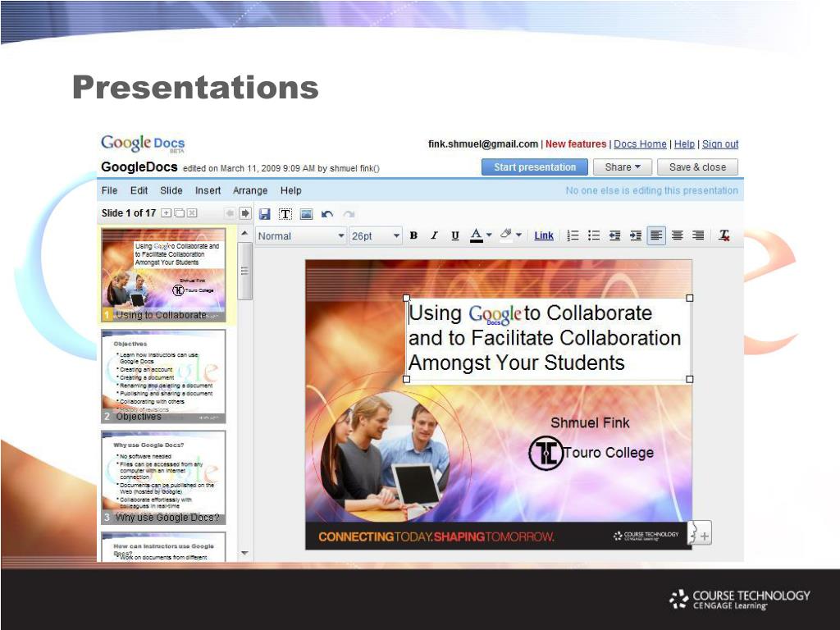Open the Arrange menu

250,190
